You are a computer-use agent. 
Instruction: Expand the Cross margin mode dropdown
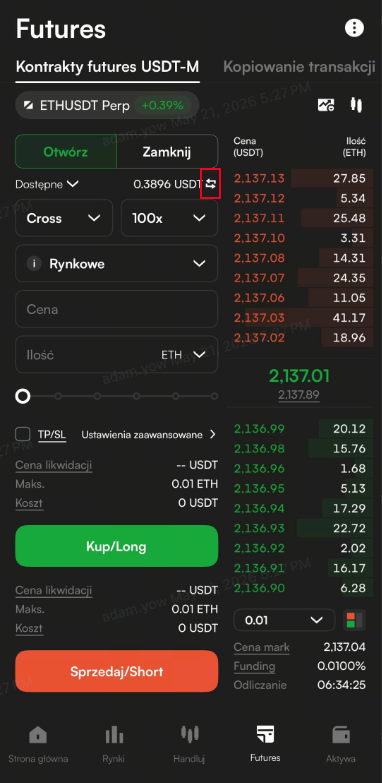[x=64, y=218]
